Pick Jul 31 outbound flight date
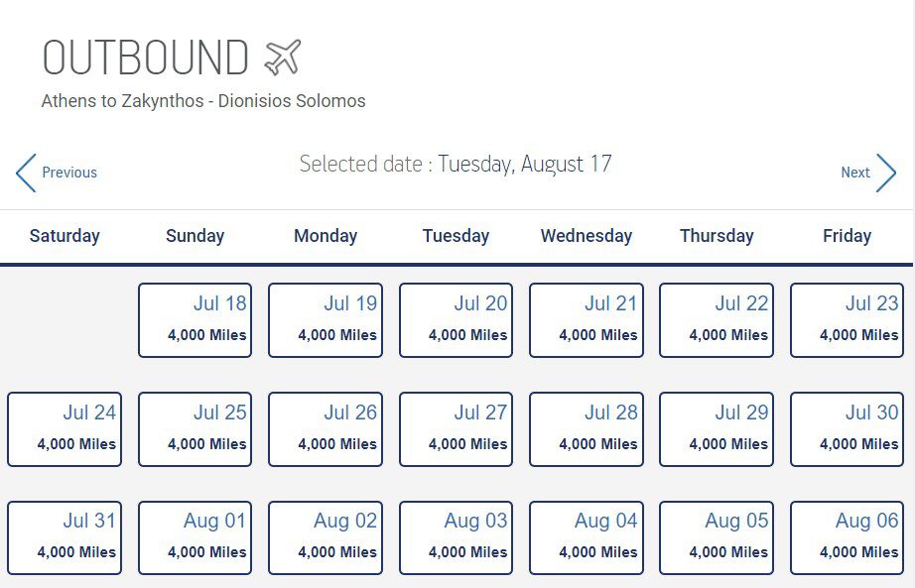Viewport: 915px width, 588px height. (x=65, y=537)
